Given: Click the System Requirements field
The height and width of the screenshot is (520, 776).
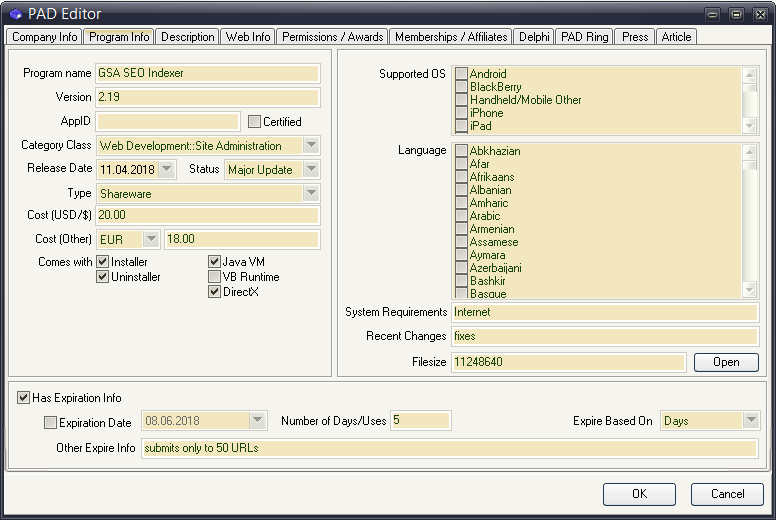Looking at the screenshot, I should click(x=605, y=312).
